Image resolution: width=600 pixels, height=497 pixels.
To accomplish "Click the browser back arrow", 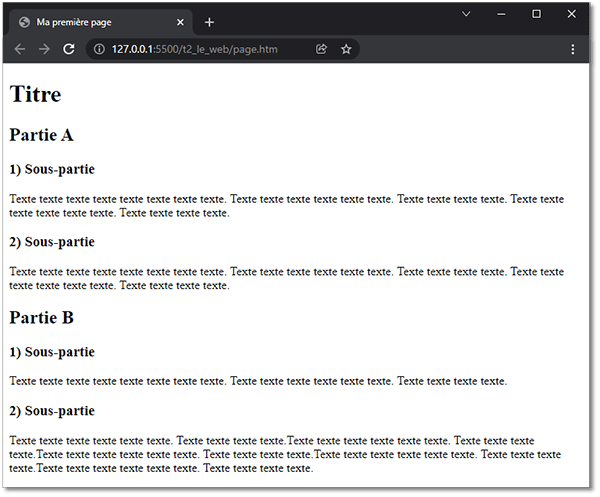I will [x=20, y=49].
